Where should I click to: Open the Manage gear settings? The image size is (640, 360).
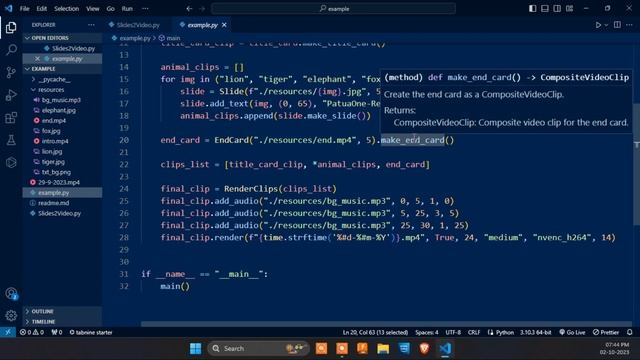[x=11, y=316]
